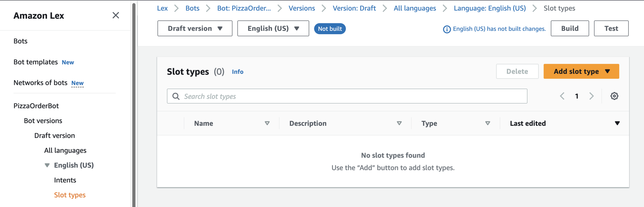
Task: Click the Name column header
Action: coord(204,123)
